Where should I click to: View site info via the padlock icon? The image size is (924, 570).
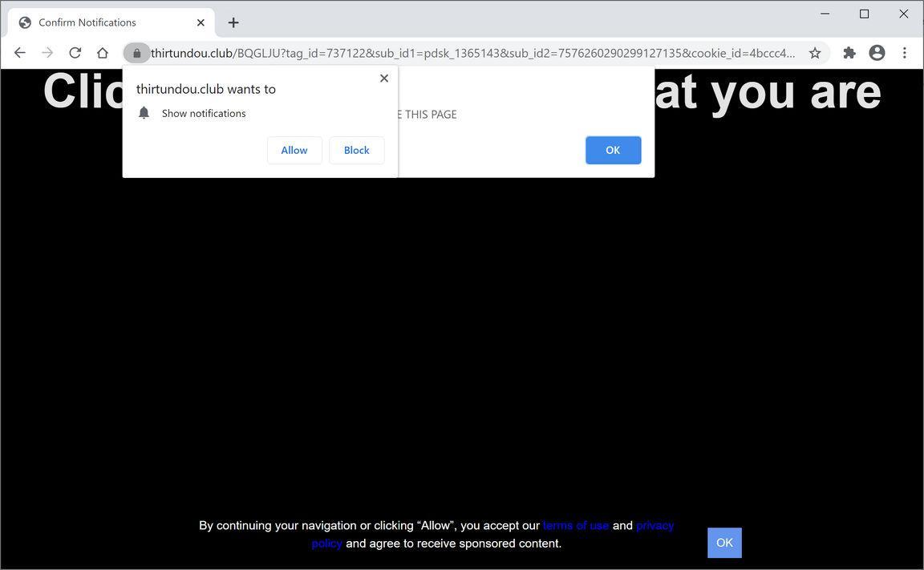pyautogui.click(x=136, y=53)
